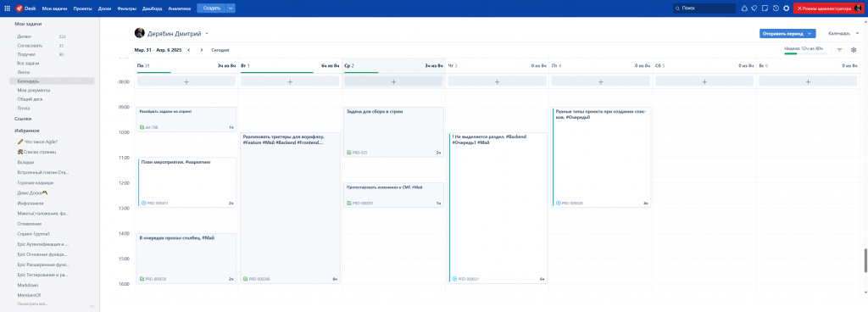Click status icon of task PRD-000451
868x312 pixels.
(144, 203)
